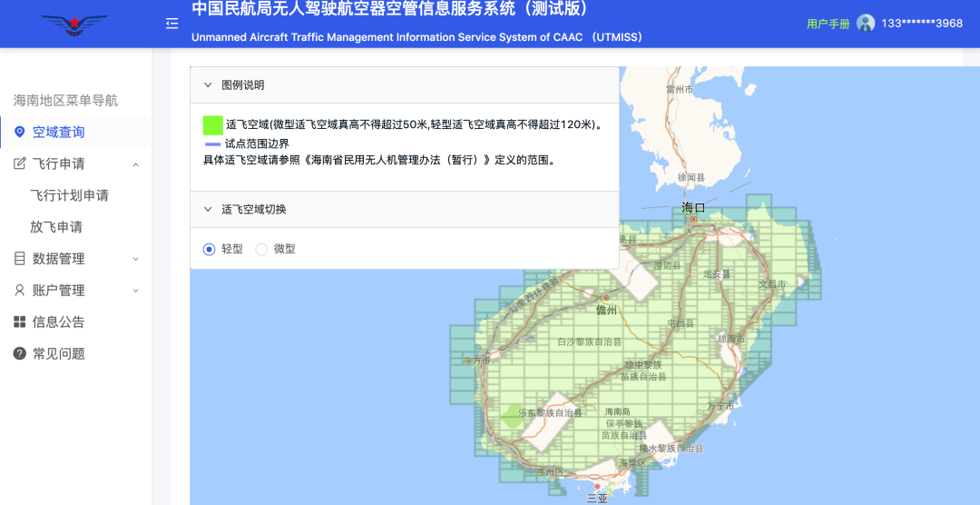This screenshot has height=505, width=980.
Task: Click the 常见问题 question mark icon
Action: [x=19, y=353]
